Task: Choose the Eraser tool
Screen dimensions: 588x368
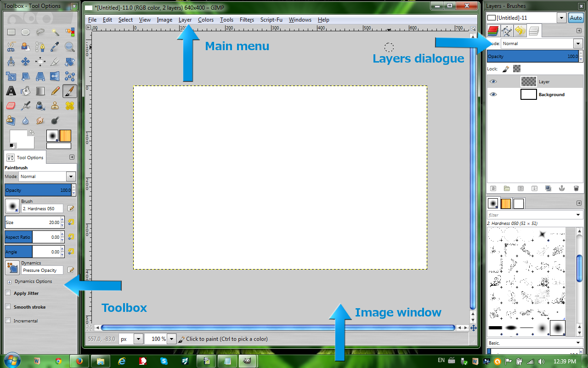Action: pos(11,106)
